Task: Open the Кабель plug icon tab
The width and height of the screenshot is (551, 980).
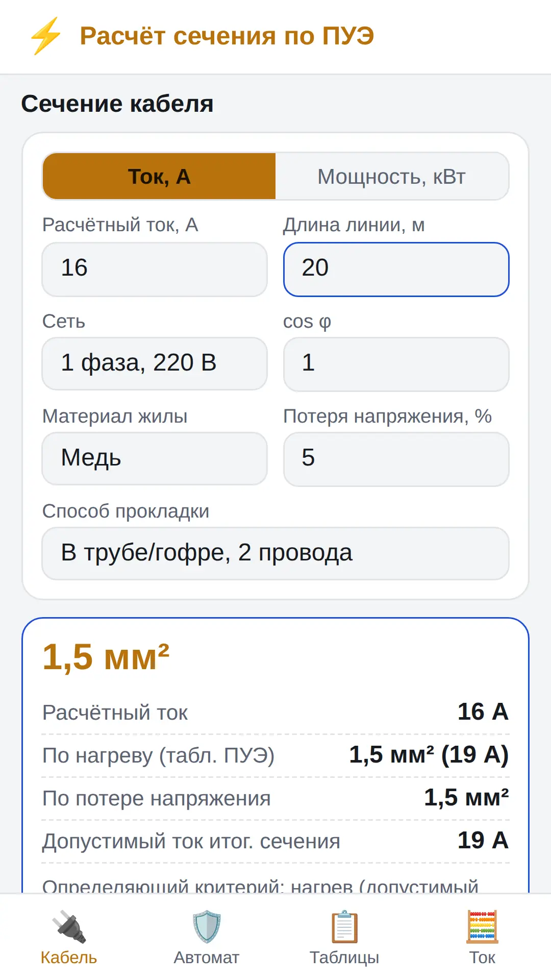Action: [69, 926]
